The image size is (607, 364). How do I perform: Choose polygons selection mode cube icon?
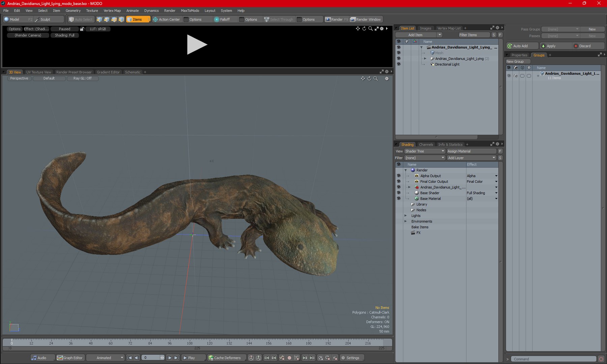pyautogui.click(x=114, y=20)
